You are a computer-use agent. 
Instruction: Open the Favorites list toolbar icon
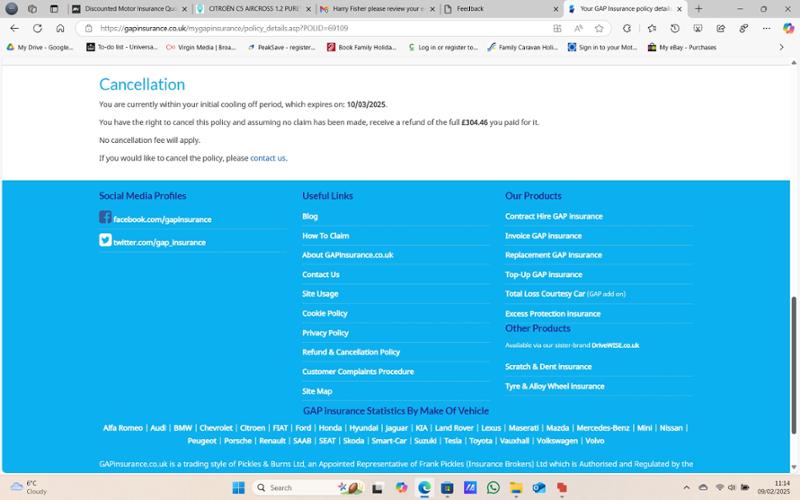pyautogui.click(x=652, y=29)
